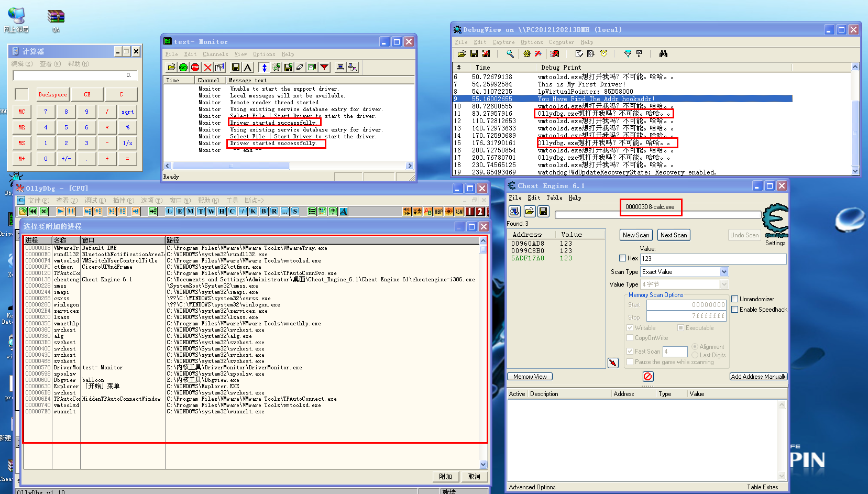Click the magnifier Find icon in DebugView
Viewport: 868px width, 494px height.
click(x=510, y=53)
